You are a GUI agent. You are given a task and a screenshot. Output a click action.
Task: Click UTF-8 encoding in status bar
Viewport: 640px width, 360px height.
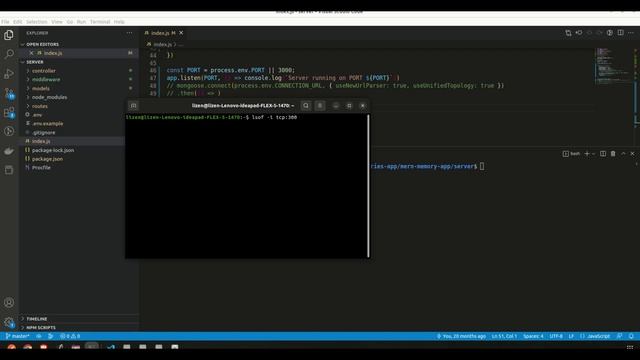(x=556, y=336)
